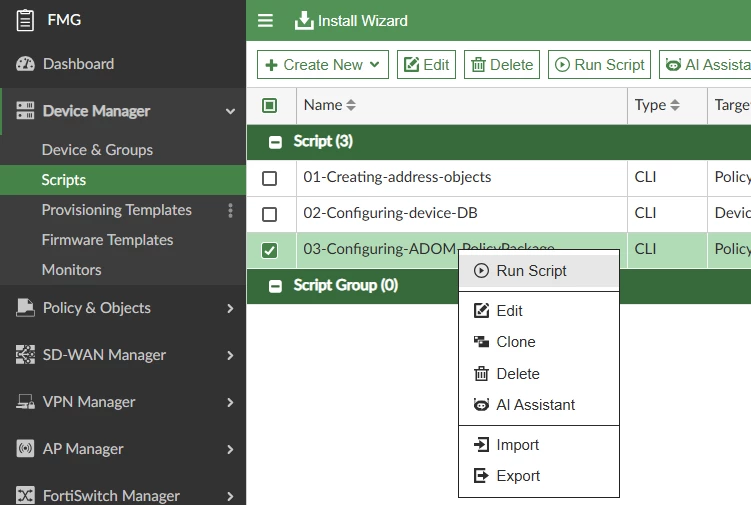Open Monitors in the sidebar
This screenshot has width=751, height=505.
(x=123, y=270)
